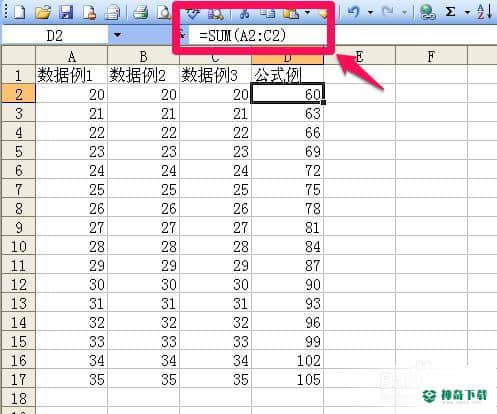The width and height of the screenshot is (497, 414).
Task: Expand the Paste options dropdown arrow
Action: (307, 13)
